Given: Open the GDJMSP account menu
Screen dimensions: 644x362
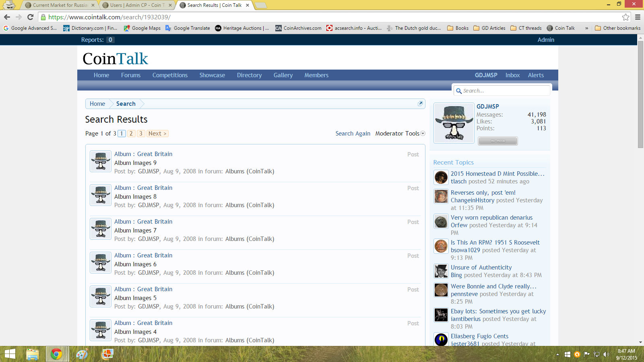Looking at the screenshot, I should pyautogui.click(x=486, y=75).
